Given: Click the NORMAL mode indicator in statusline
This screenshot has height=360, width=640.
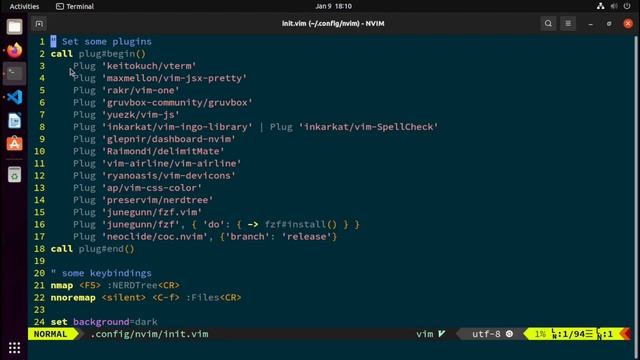Looking at the screenshot, I should coord(50,334).
